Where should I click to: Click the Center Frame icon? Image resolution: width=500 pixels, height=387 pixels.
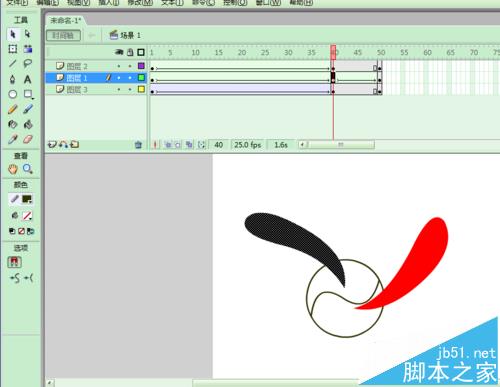pyautogui.click(x=155, y=145)
